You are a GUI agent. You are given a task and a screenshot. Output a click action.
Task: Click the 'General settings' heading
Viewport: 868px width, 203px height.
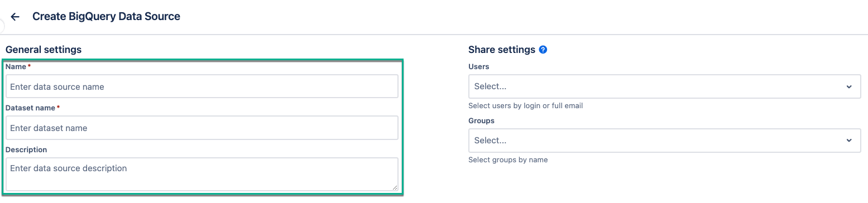[44, 50]
